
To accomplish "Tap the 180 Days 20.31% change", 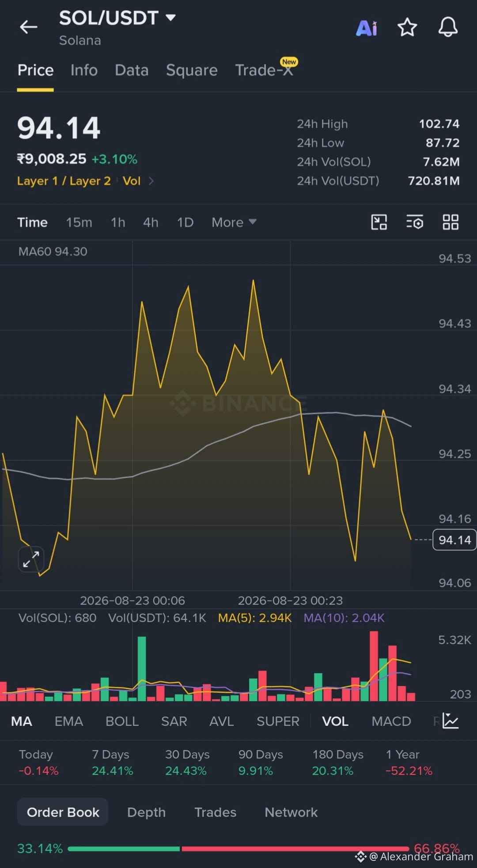I will click(337, 763).
